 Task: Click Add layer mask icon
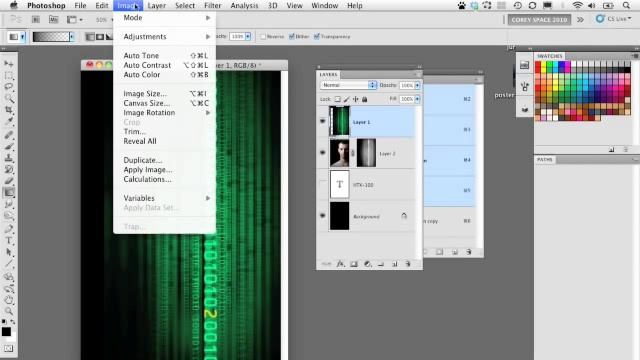click(354, 264)
